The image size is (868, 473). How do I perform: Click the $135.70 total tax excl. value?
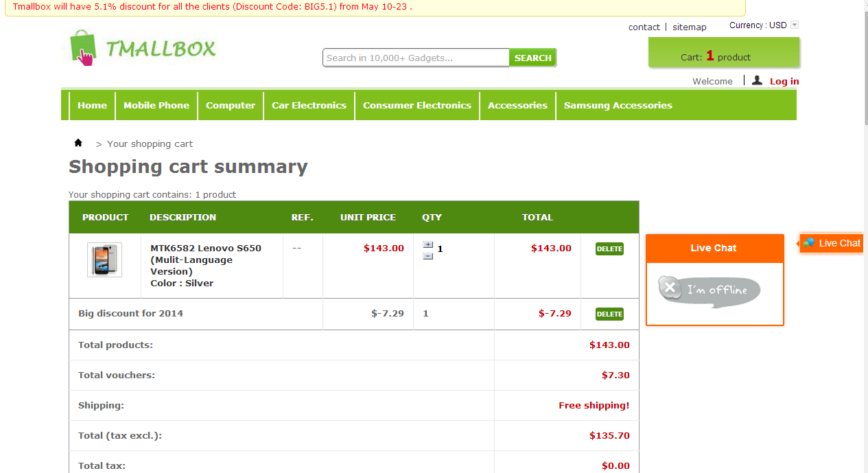click(609, 435)
